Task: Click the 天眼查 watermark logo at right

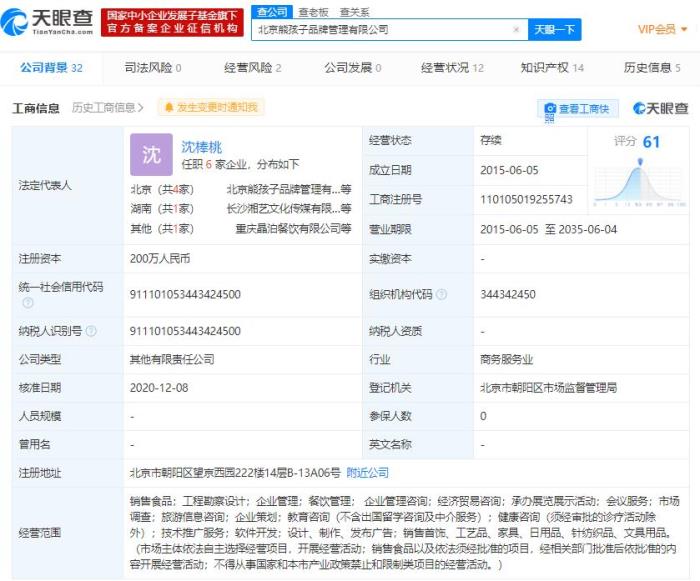Action: [658, 108]
